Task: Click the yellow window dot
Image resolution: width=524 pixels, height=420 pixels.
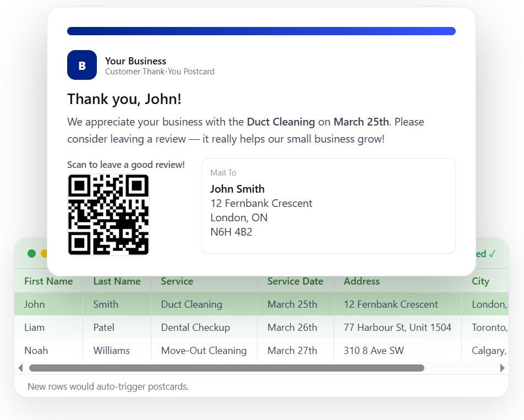Action: point(44,254)
